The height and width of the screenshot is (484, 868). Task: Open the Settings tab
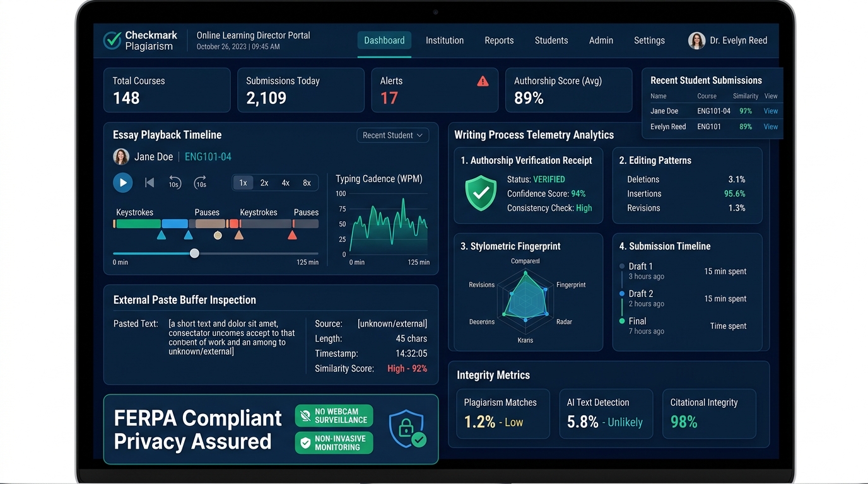point(649,40)
